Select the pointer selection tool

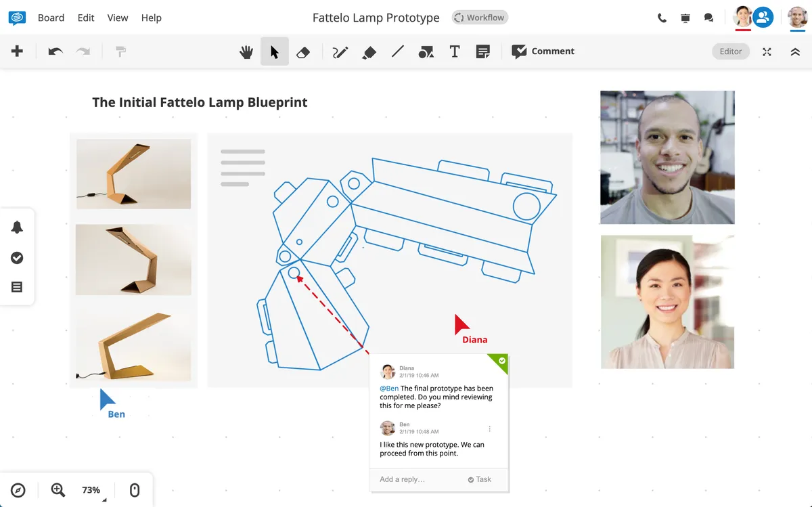(x=275, y=51)
